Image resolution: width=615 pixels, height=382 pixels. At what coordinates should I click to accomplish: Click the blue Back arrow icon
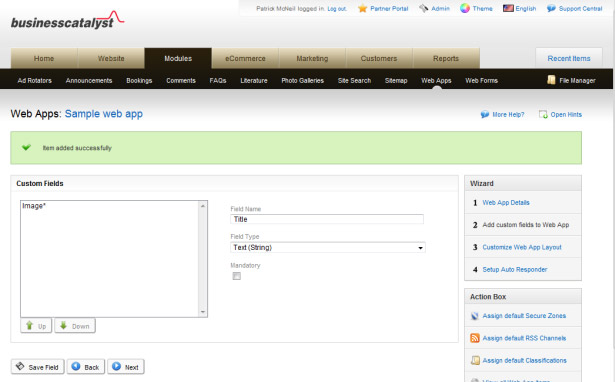coord(76,366)
